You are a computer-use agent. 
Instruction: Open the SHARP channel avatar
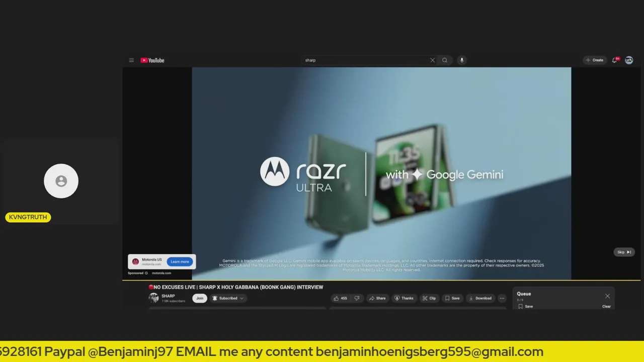(153, 298)
